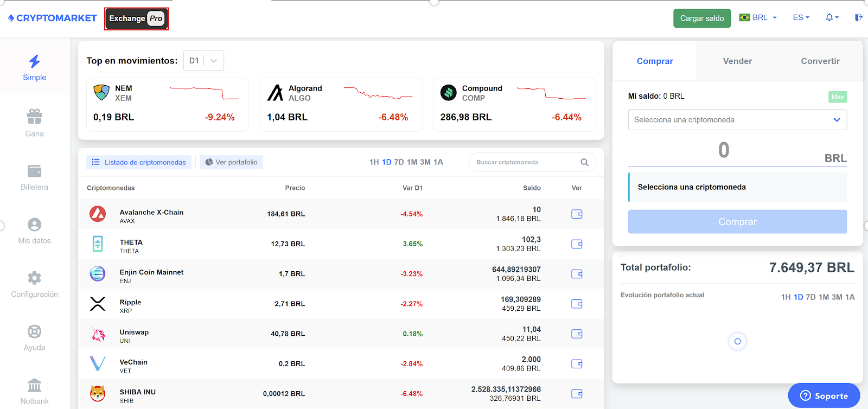Sort by Var D1 column header
The height and width of the screenshot is (409, 868).
pos(412,188)
